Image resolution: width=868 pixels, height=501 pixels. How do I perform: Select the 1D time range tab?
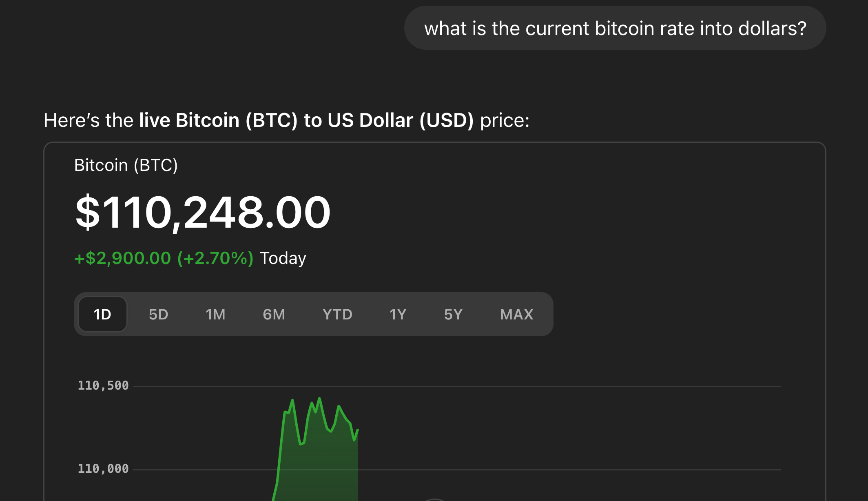102,314
